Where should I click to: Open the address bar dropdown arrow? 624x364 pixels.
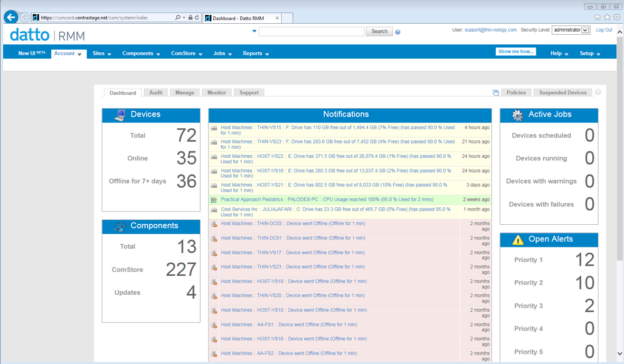184,17
